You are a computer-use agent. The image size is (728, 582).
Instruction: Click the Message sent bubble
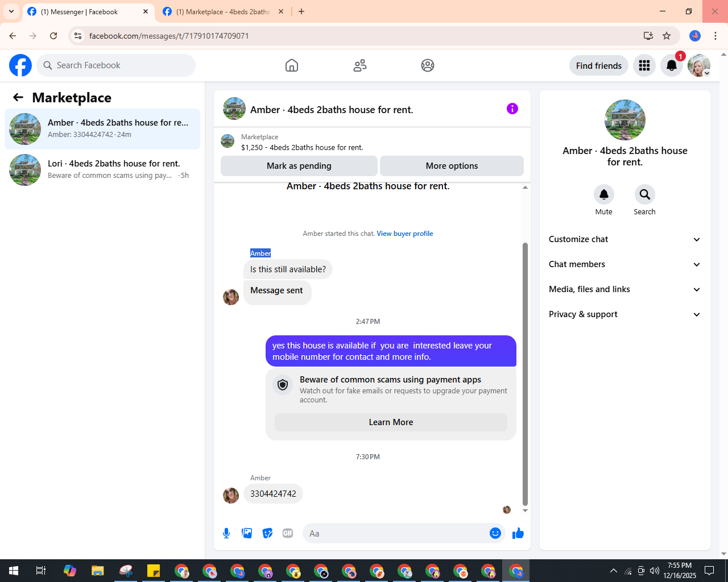277,292
